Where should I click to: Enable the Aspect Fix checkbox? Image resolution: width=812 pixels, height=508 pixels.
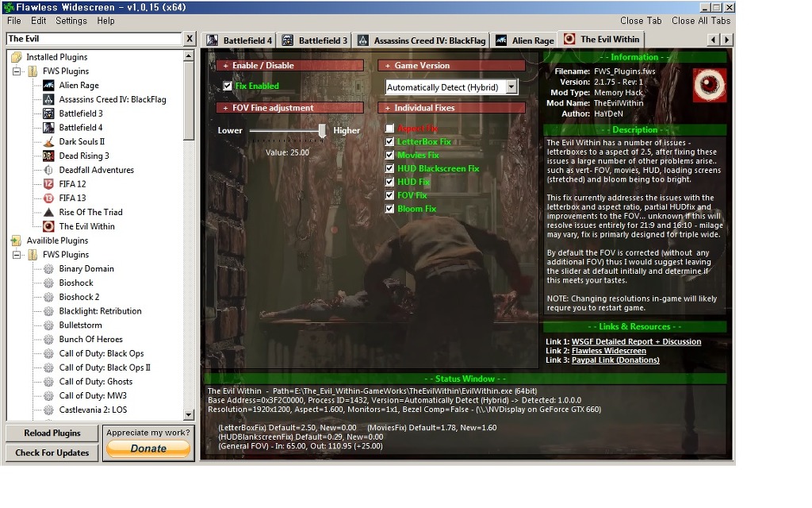(x=389, y=129)
